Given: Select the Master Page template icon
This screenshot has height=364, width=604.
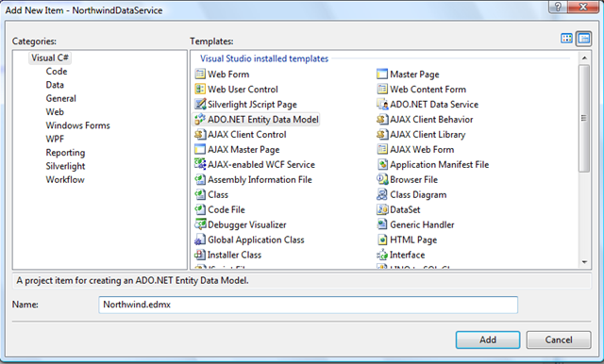Looking at the screenshot, I should [382, 74].
